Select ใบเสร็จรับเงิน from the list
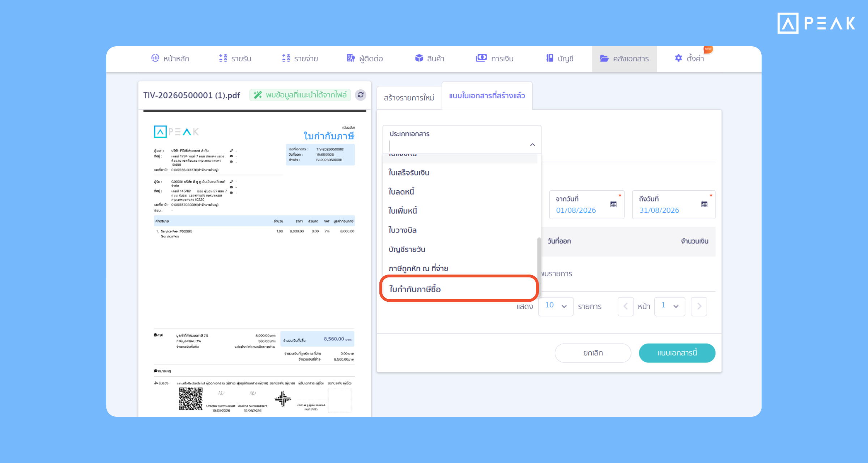This screenshot has height=463, width=868. click(460, 173)
